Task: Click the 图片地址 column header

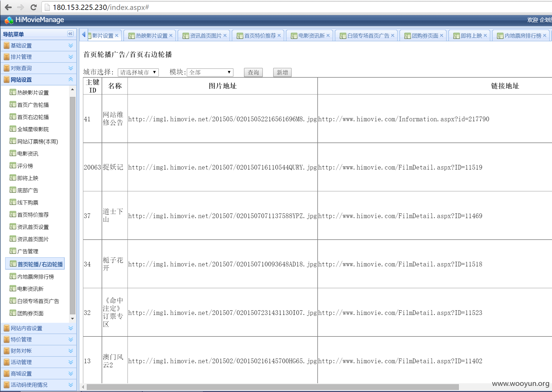Action: (x=222, y=86)
